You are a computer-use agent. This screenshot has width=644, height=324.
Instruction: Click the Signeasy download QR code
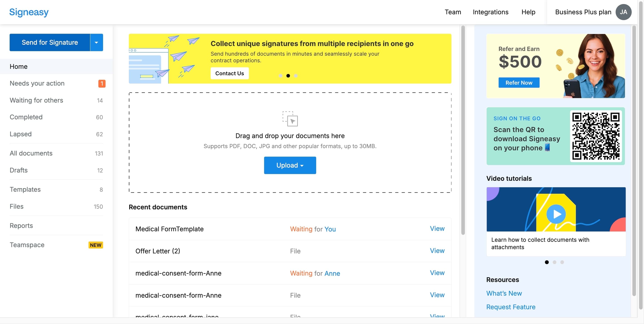coord(596,136)
